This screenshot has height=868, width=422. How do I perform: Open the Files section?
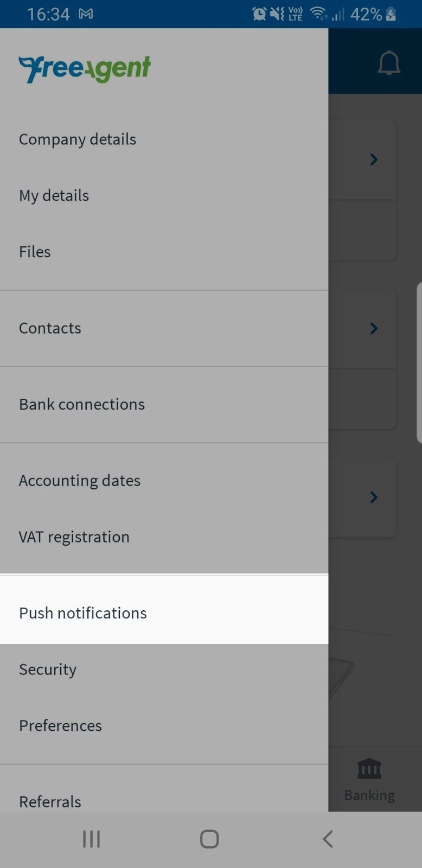pos(34,251)
